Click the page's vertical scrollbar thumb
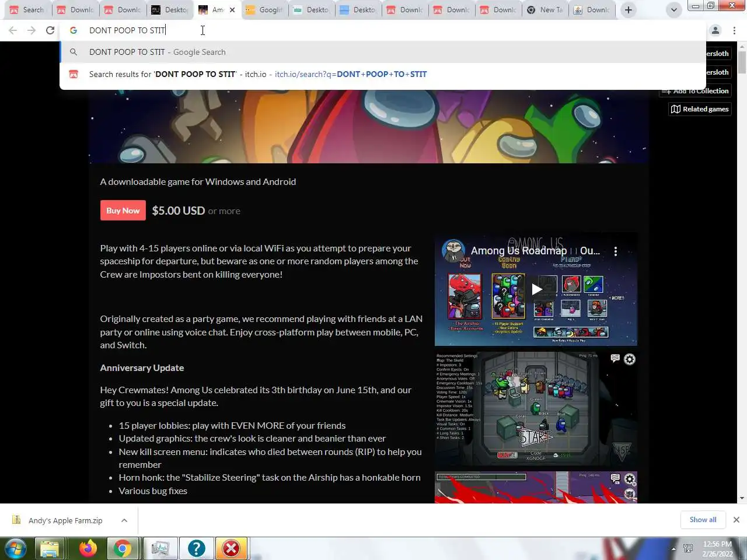 (742, 61)
